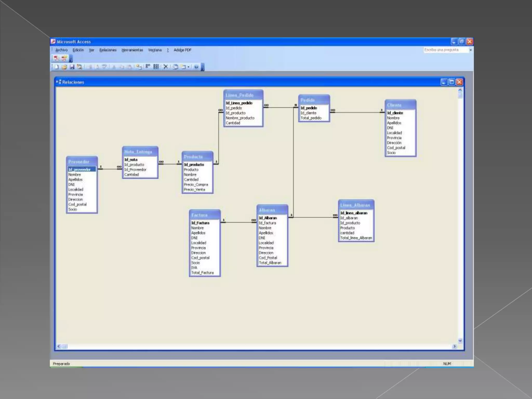
Task: Click the horizontal scrollbar right arrow
Action: [x=455, y=346]
